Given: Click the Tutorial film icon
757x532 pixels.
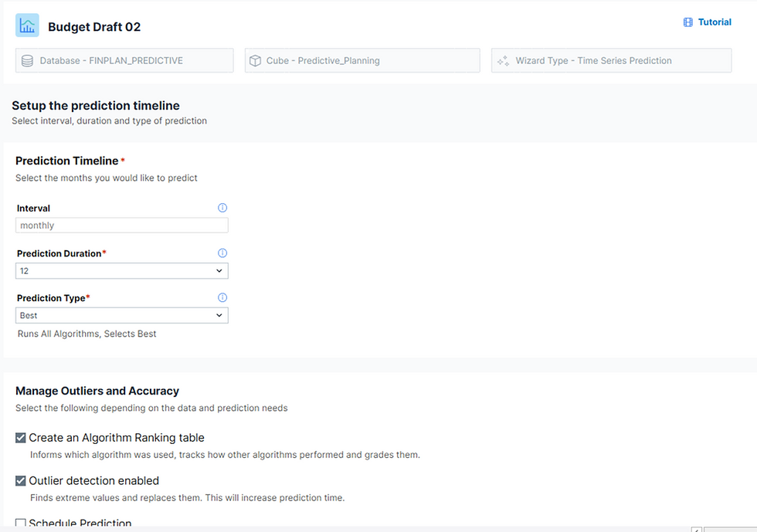Looking at the screenshot, I should coord(688,22).
